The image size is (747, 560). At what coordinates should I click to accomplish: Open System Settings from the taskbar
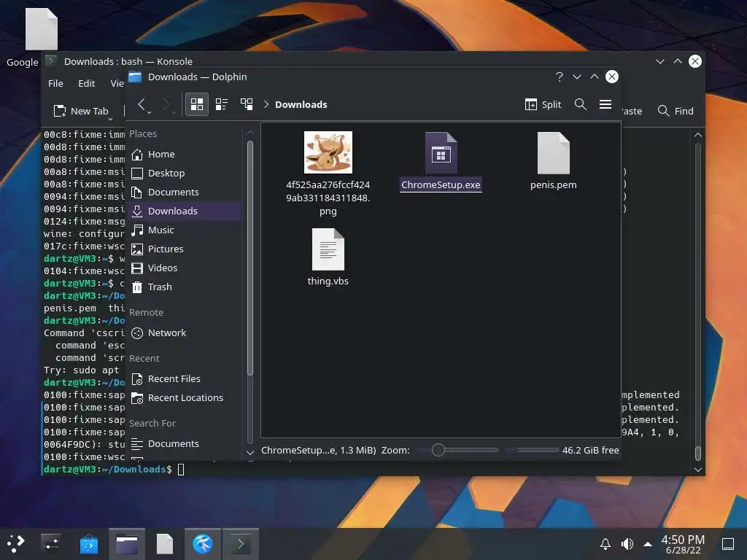point(50,544)
